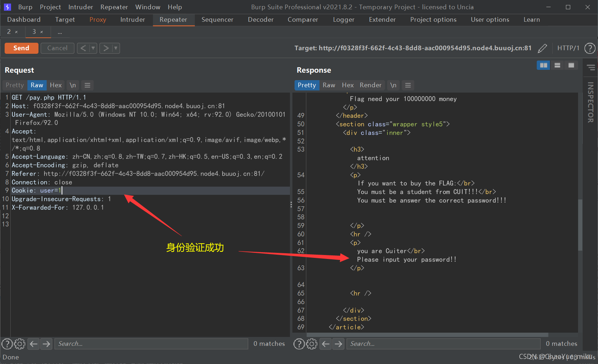Expand the INSPECTOR side panel

pos(591,103)
